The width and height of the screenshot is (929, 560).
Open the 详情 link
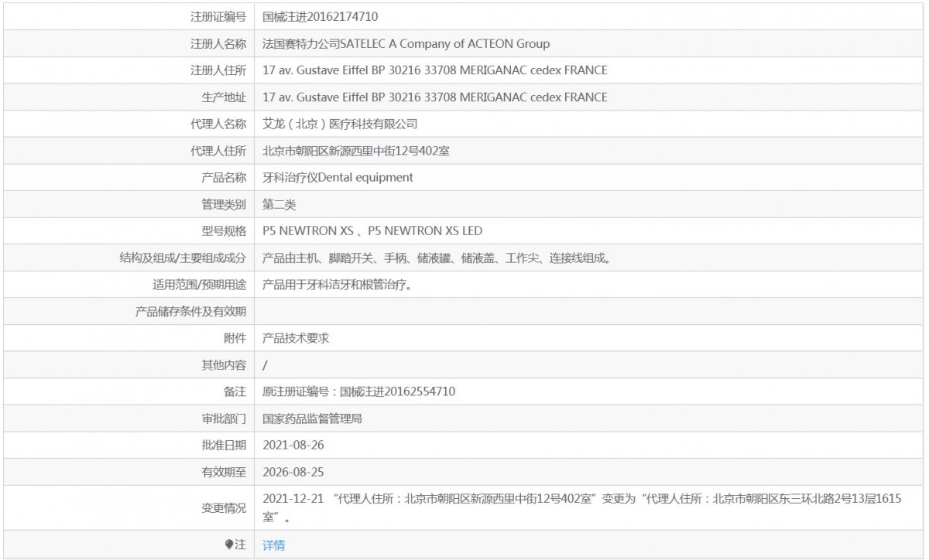click(x=274, y=545)
